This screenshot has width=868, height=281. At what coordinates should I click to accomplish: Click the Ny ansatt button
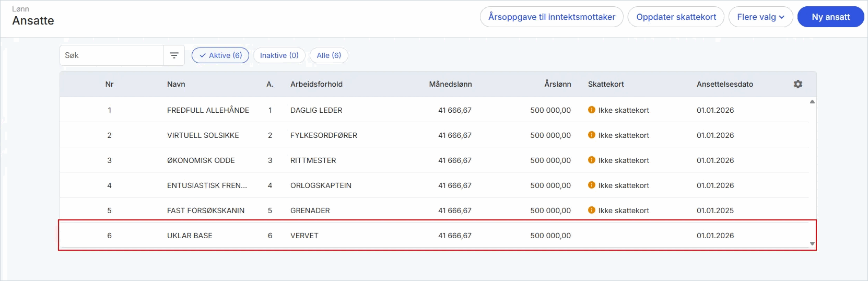(x=831, y=17)
